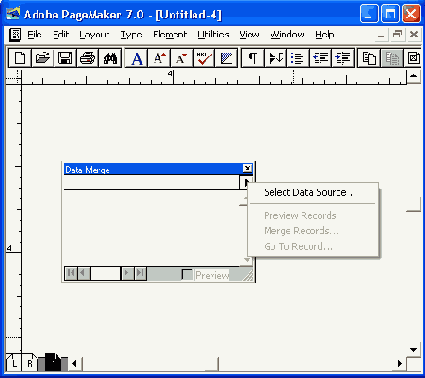The height and width of the screenshot is (378, 425).
Task: Choose Select Data Source from the popup menu
Action: coord(308,192)
